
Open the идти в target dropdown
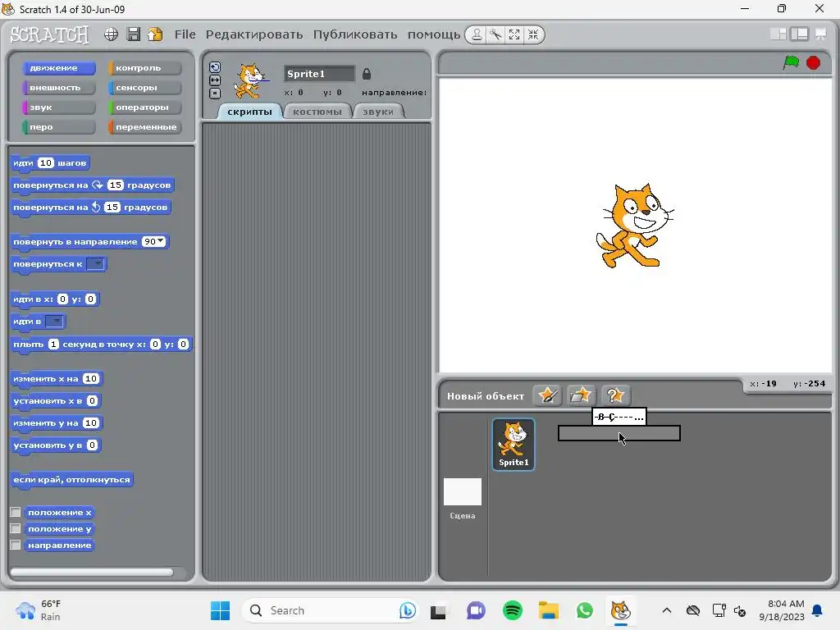pyautogui.click(x=55, y=322)
